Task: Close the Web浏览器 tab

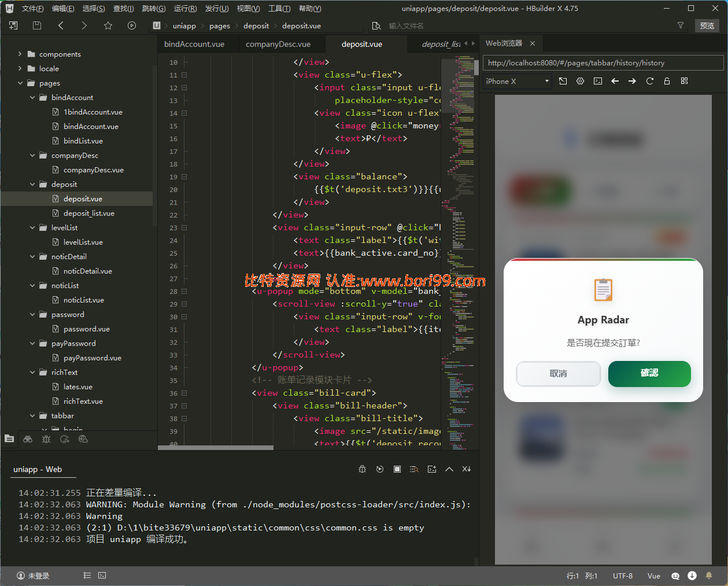Action: coord(533,43)
